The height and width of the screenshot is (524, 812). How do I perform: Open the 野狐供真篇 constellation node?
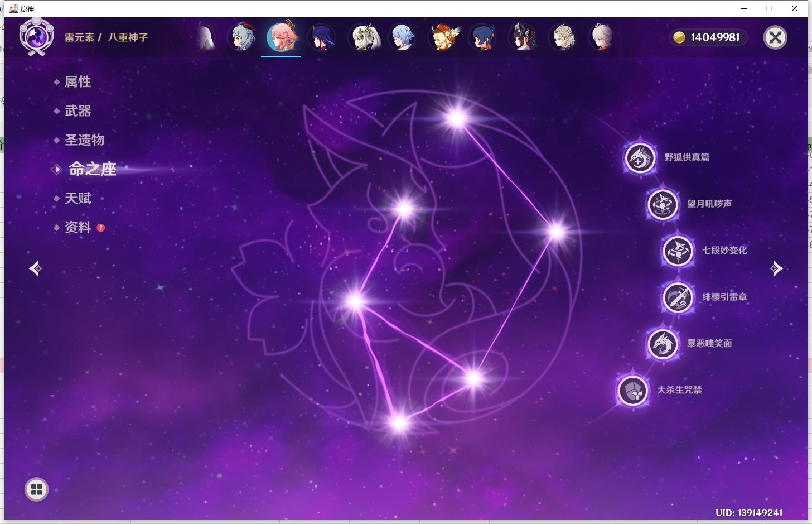pos(640,158)
